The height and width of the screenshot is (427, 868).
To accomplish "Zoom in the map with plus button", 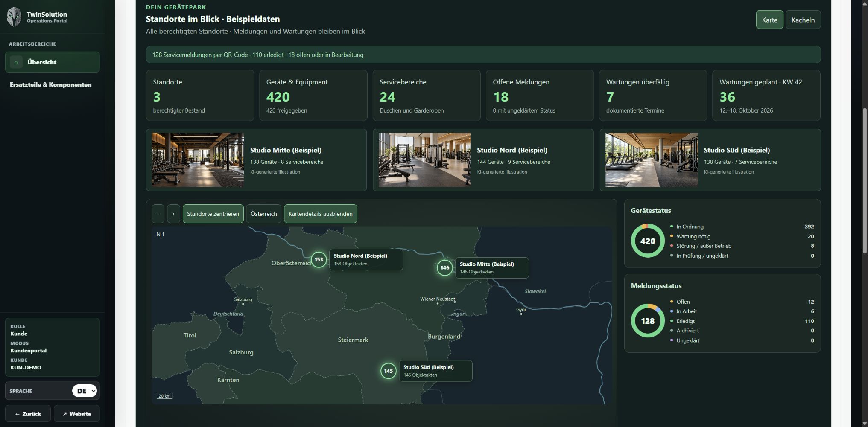I will click(173, 214).
